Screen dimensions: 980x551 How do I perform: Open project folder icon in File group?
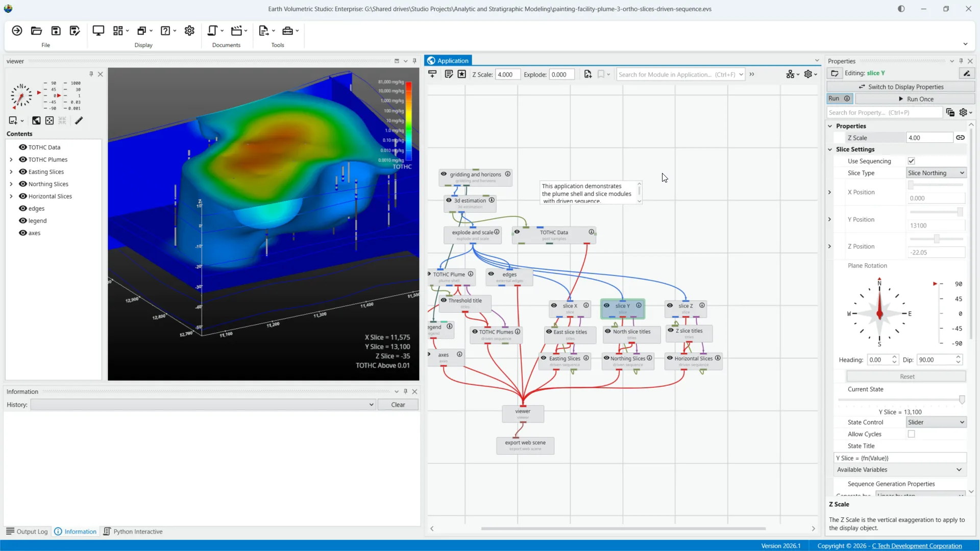click(36, 31)
